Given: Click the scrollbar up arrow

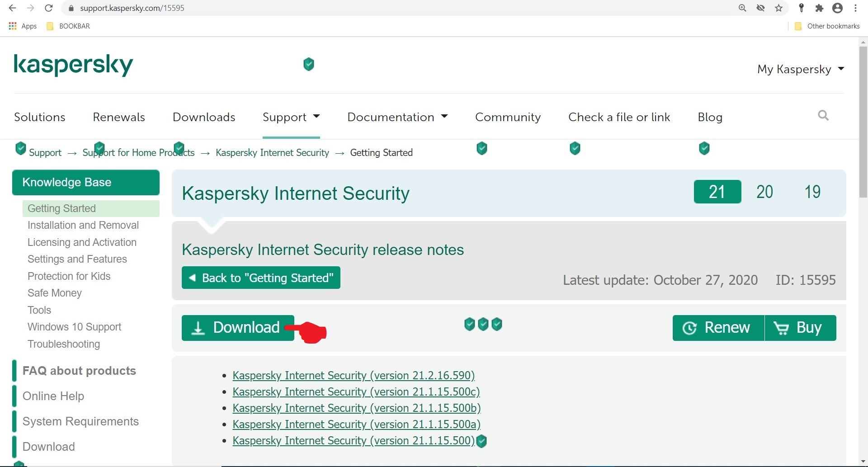Looking at the screenshot, I should coord(863,42).
